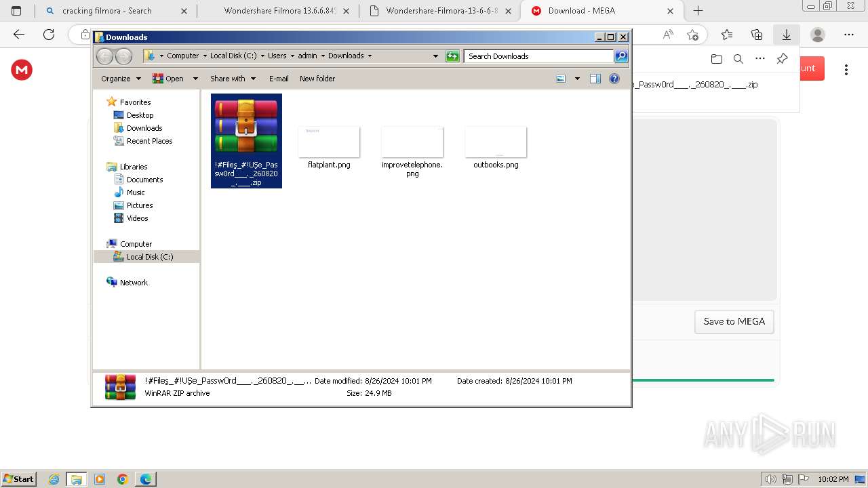Open MEGA vertical dots menu
Viewport: 868px width, 488px height.
tap(846, 69)
